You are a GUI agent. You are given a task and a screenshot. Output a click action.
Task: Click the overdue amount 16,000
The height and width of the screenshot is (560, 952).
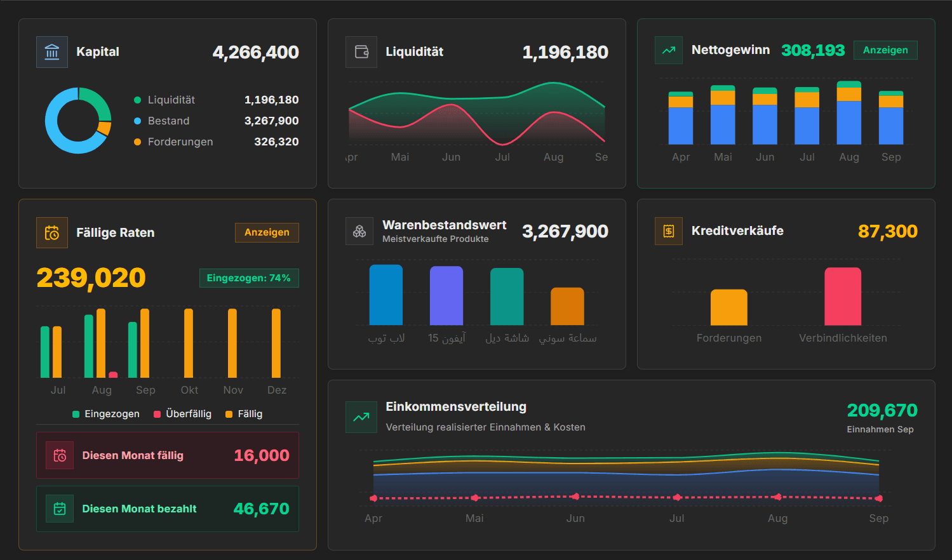[x=262, y=455]
